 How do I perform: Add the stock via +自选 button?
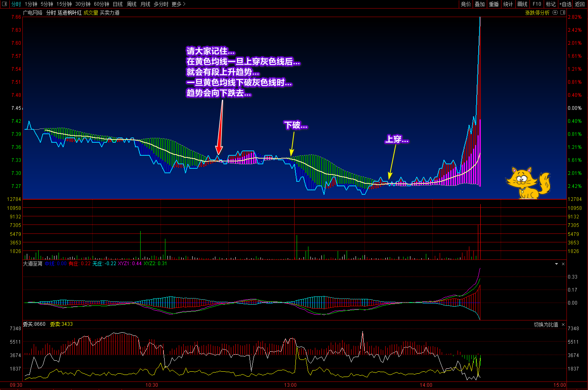point(565,4)
